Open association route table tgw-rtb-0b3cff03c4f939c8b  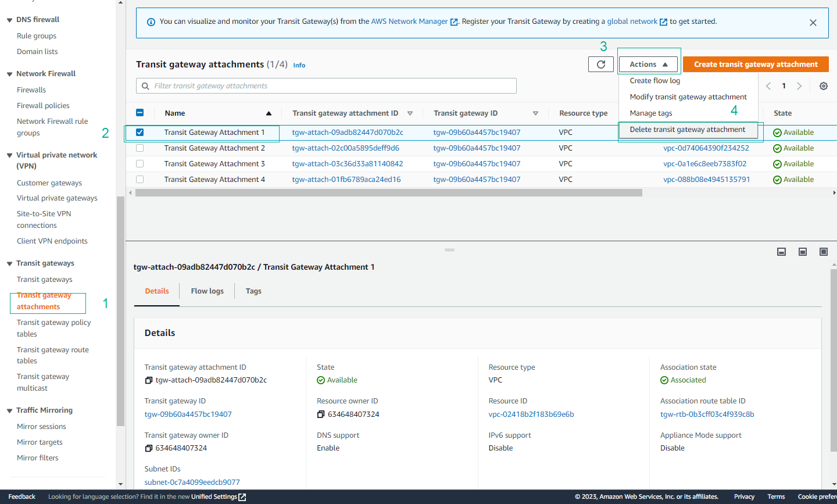[707, 414]
